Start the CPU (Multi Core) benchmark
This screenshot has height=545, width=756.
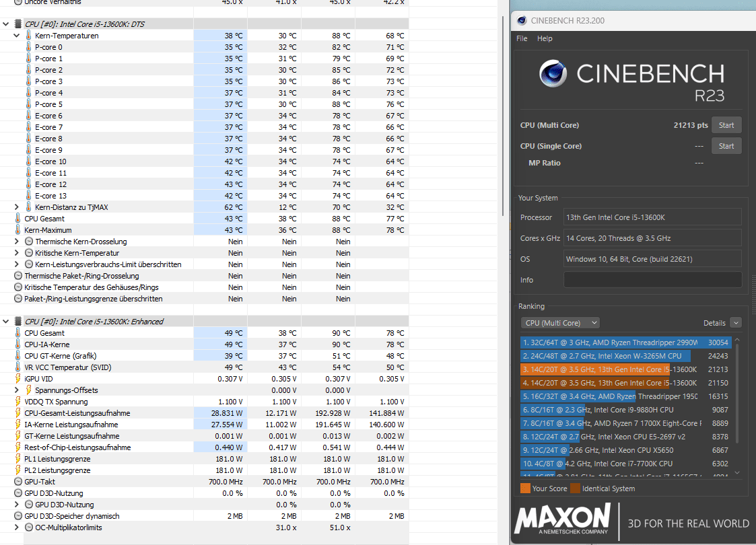[x=726, y=125]
